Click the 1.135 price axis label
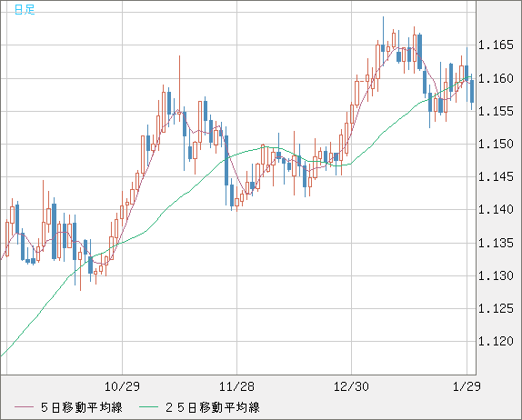This screenshot has height=420, width=522. coord(496,243)
